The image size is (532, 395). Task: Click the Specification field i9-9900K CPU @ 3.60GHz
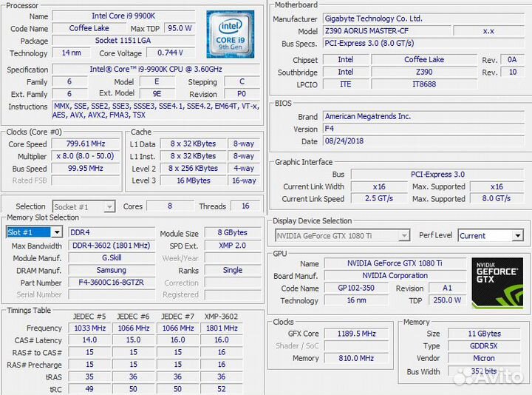[156, 69]
